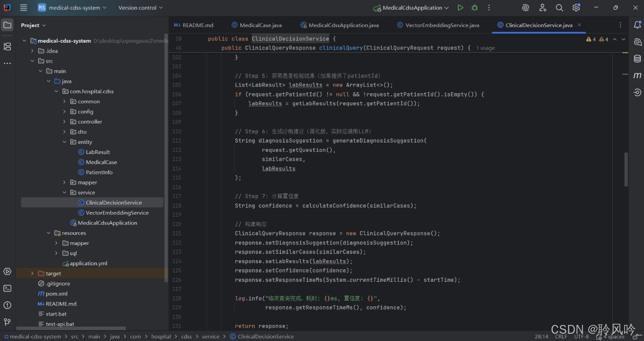The image size is (644, 341).
Task: Open the Database tool window
Action: click(x=637, y=59)
